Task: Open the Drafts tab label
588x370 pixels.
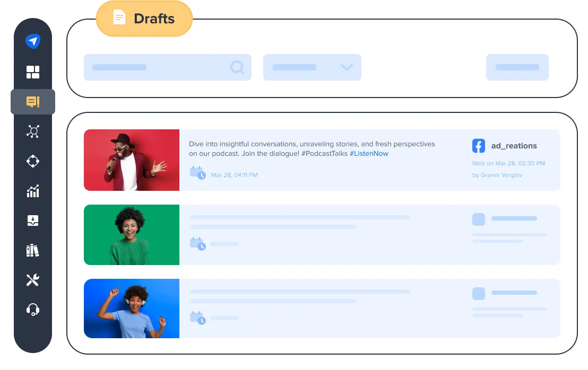Action: click(x=144, y=19)
